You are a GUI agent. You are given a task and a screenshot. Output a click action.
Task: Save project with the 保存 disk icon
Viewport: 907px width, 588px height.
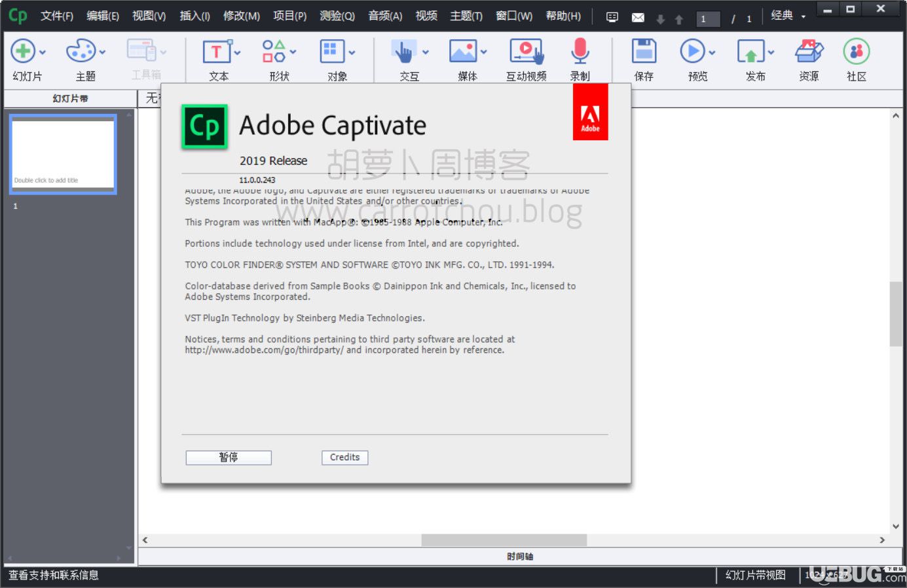coord(644,51)
